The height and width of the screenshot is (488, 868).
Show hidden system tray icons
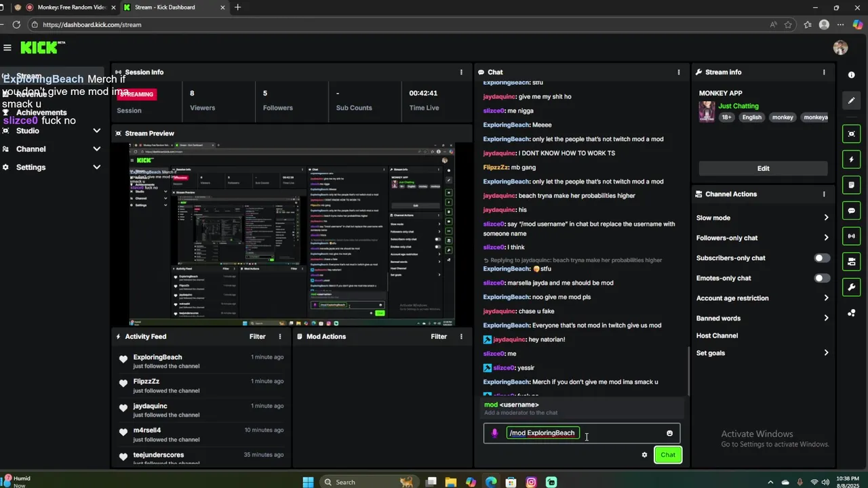pyautogui.click(x=772, y=482)
